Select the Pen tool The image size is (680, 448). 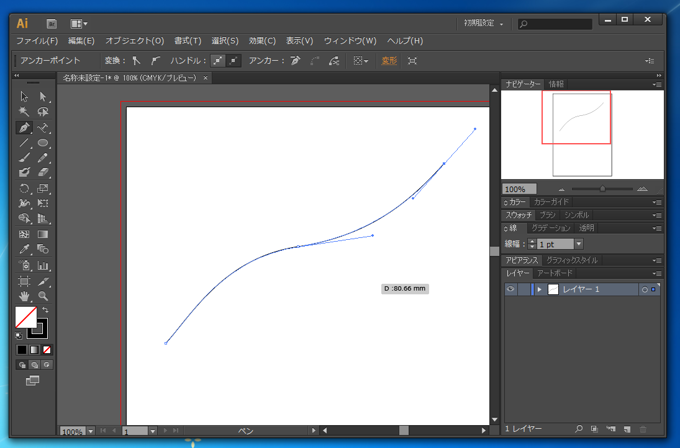pyautogui.click(x=24, y=128)
